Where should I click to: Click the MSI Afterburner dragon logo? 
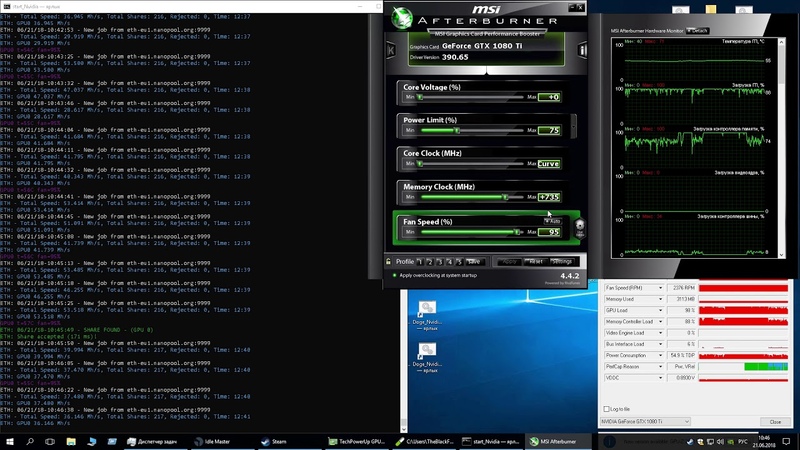(402, 18)
